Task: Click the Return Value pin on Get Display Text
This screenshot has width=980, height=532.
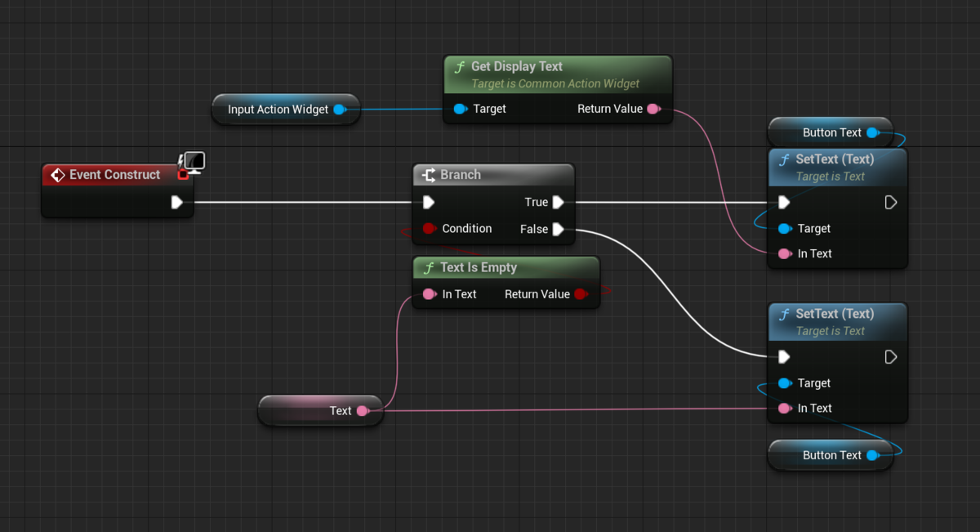Action: 653,108
